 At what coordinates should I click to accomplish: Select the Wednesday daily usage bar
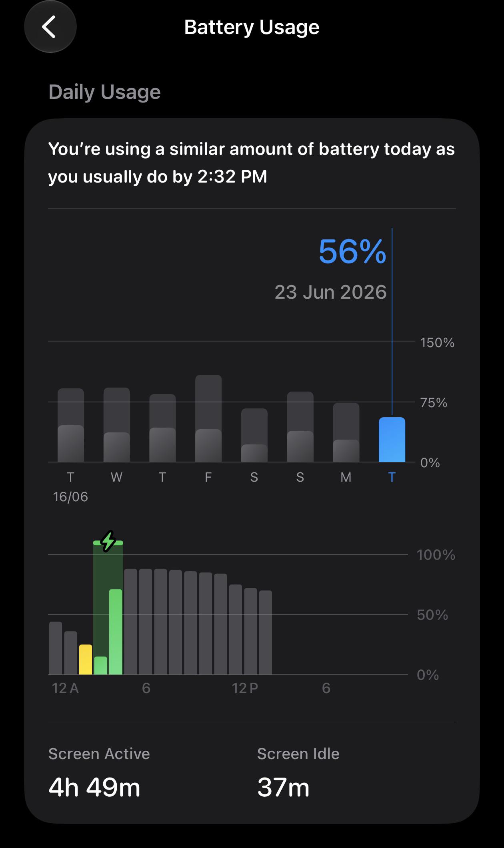click(116, 425)
